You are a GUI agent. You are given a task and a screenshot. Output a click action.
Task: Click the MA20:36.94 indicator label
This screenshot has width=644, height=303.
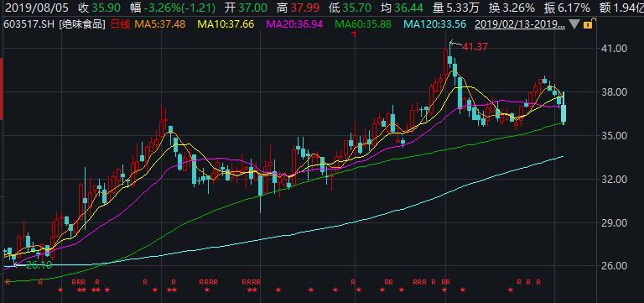point(294,24)
